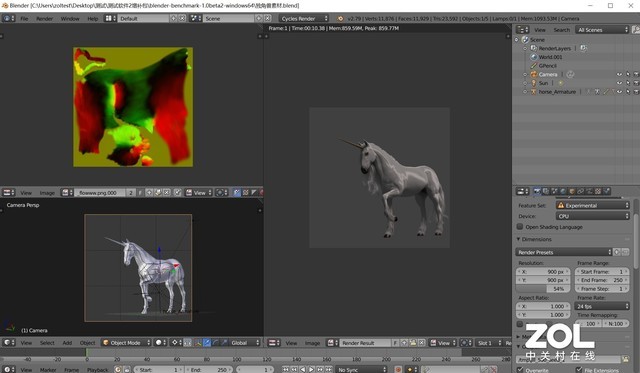
Task: Expand the horse_Armature tree item
Action: tap(525, 92)
